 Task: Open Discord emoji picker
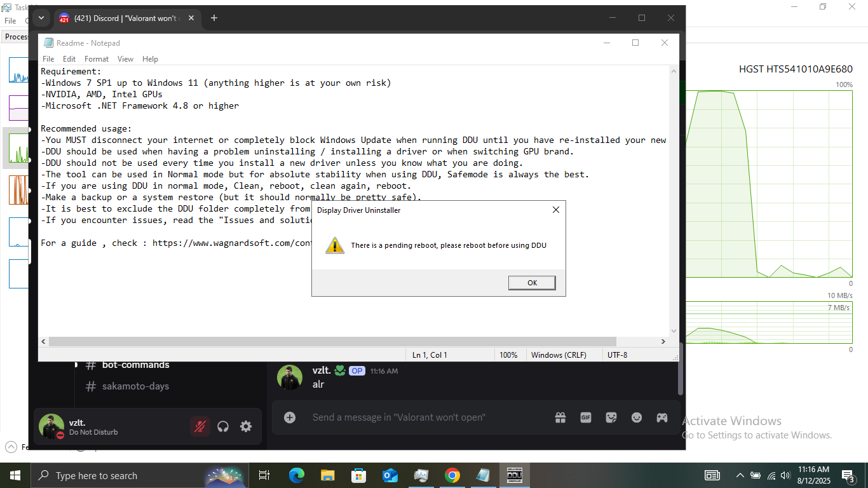637,417
